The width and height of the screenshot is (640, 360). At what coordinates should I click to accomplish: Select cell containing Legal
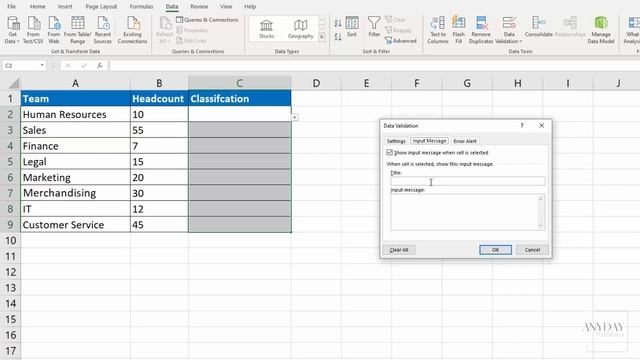pos(76,162)
